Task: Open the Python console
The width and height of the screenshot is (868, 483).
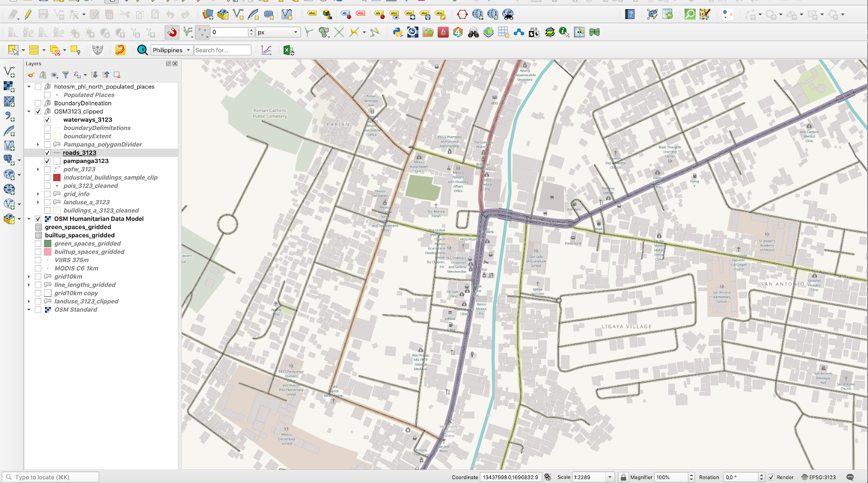Action: tap(398, 33)
